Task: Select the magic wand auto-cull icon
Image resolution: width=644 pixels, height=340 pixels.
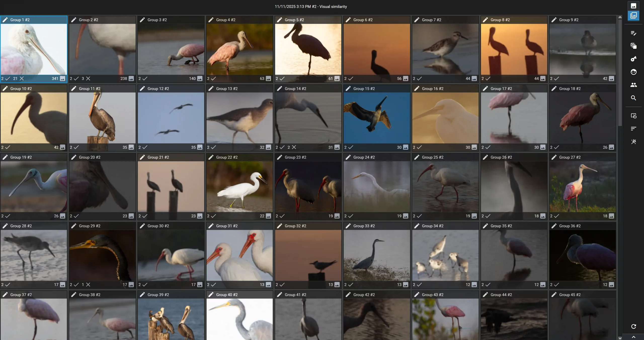Action: (x=634, y=142)
